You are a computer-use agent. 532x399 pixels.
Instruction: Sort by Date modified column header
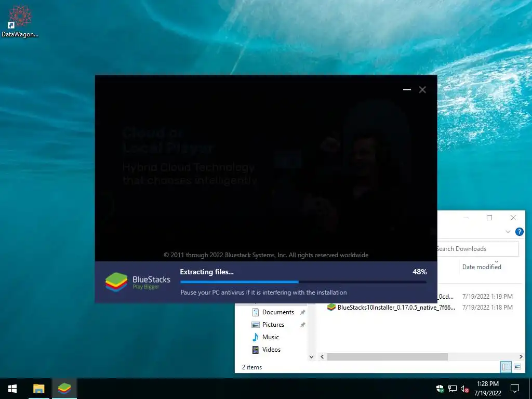(482, 267)
